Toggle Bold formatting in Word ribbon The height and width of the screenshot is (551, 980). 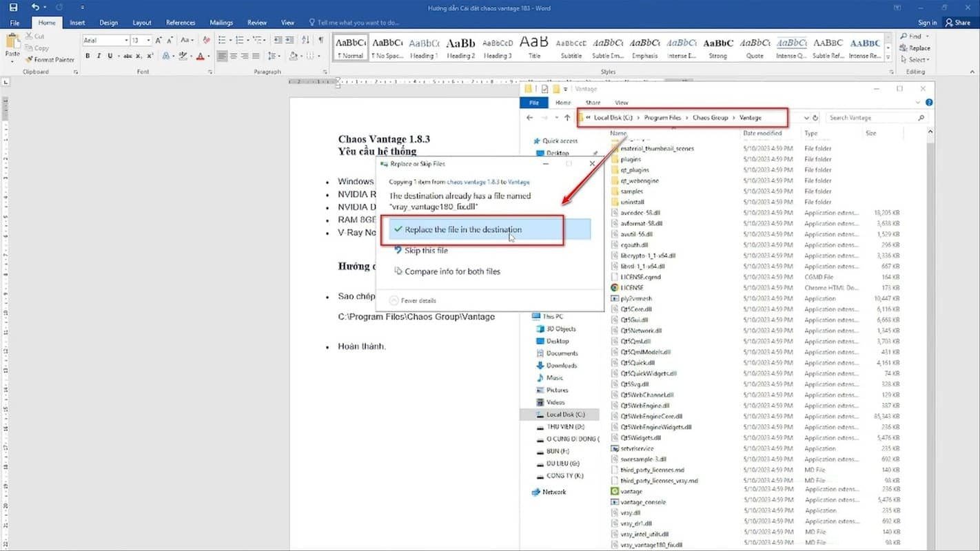88,56
